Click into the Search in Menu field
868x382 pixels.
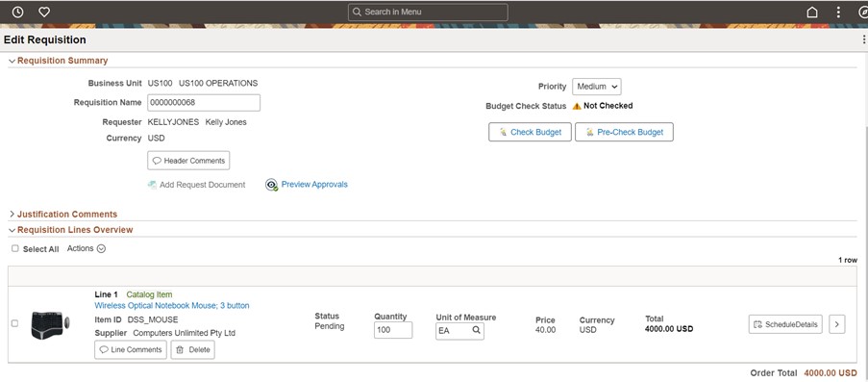pos(428,12)
